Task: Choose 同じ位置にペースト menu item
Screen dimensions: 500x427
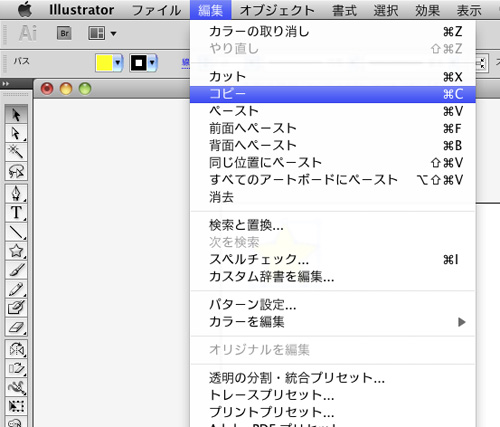Action: coord(333,163)
